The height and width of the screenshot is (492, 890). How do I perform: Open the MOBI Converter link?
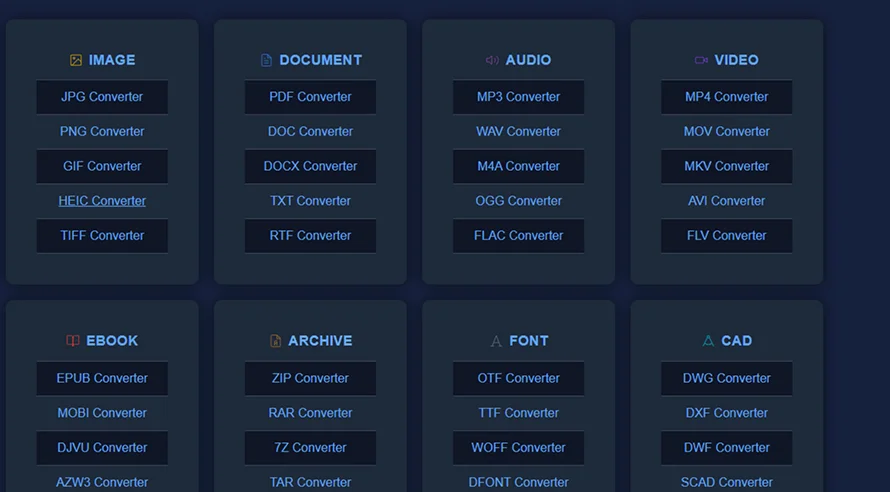pyautogui.click(x=102, y=413)
